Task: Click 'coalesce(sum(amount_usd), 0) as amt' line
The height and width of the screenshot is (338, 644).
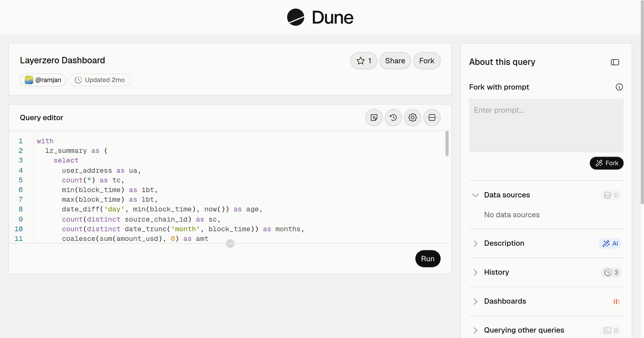Action: tap(135, 238)
